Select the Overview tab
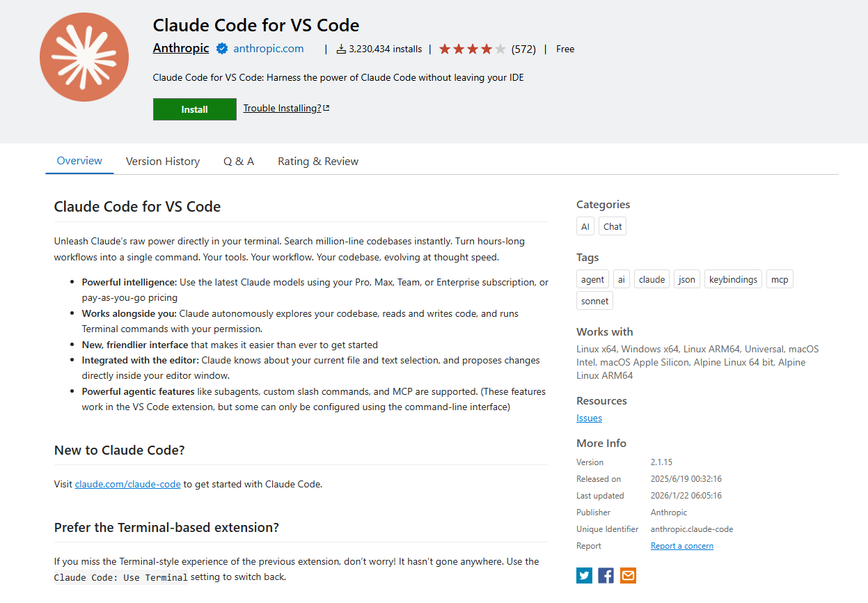This screenshot has width=868, height=603. 79,161
